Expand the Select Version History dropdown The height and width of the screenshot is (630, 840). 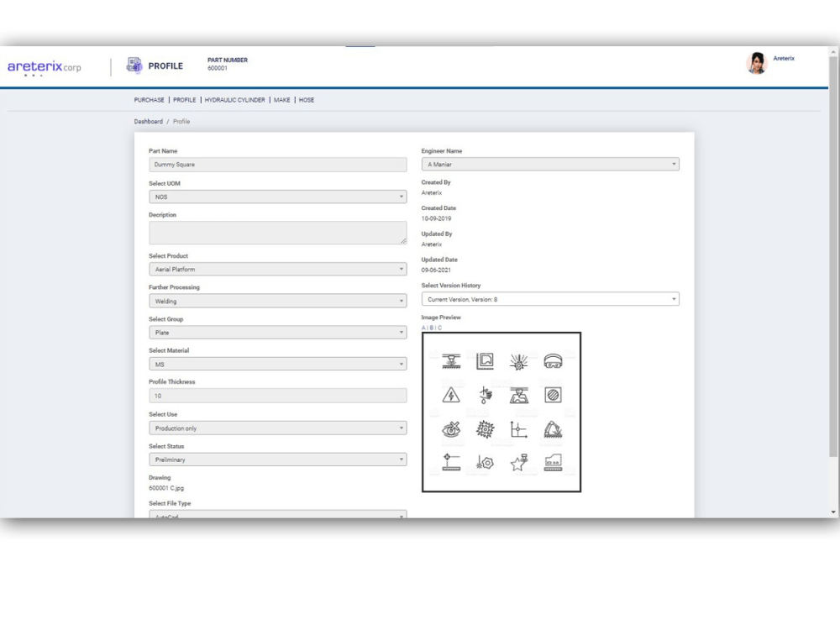click(x=550, y=299)
